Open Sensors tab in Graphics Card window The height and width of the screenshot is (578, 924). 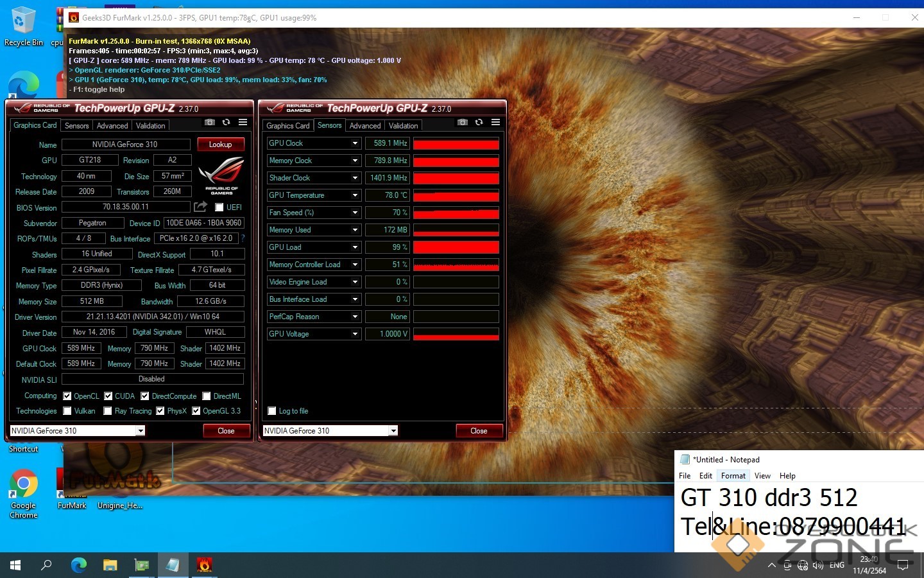click(x=77, y=126)
